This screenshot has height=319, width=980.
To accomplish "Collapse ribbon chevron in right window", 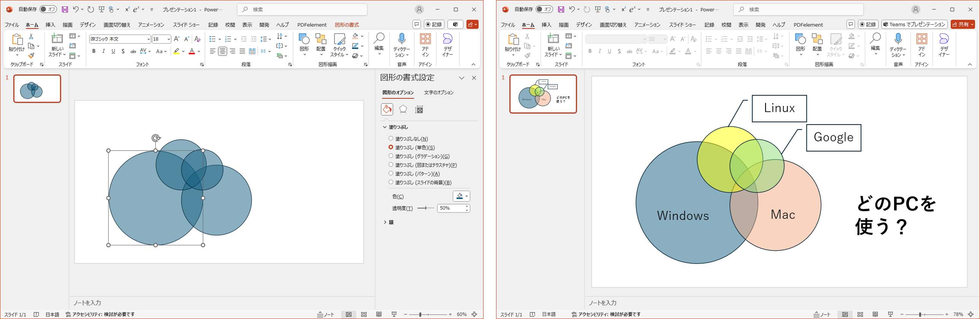I will click(970, 65).
